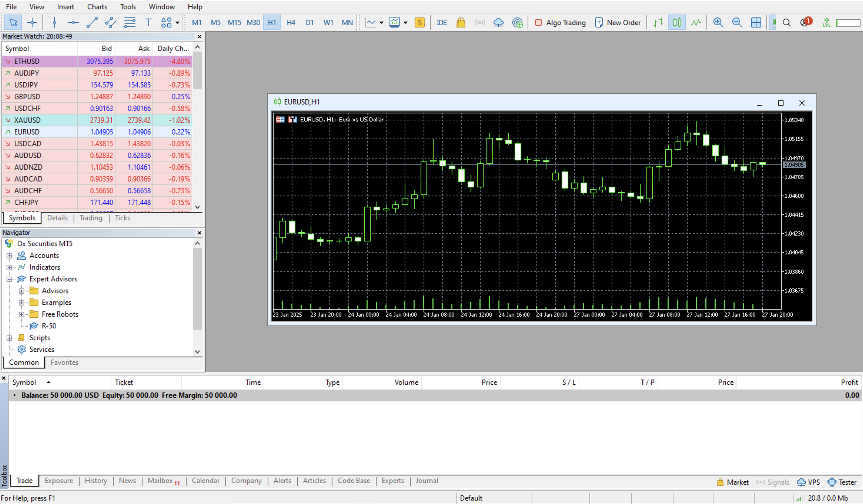Screen dimensions: 863x504
Task: Open the MetaEditor IDE
Action: pyautogui.click(x=442, y=23)
